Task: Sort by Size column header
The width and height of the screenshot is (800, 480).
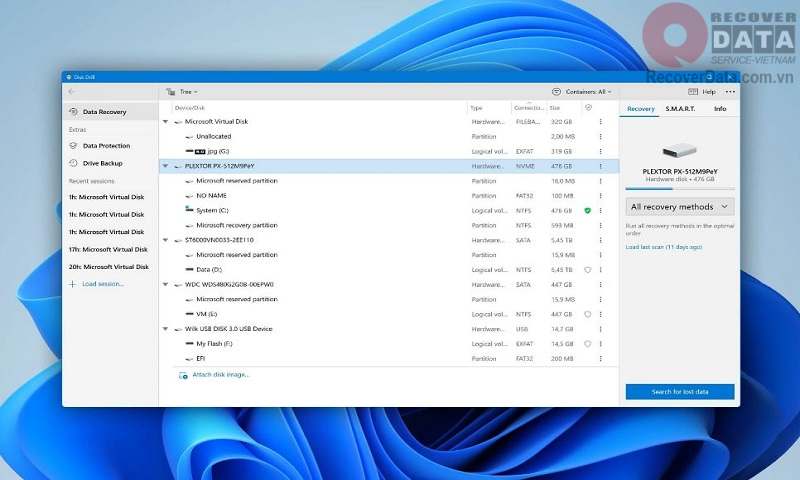Action: pyautogui.click(x=555, y=108)
